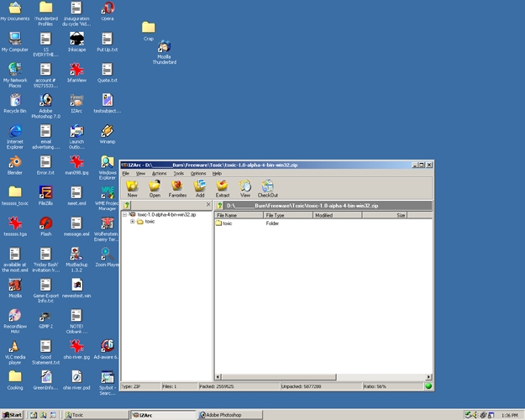525x420 pixels.
Task: Click the New archive toolbar icon in IZArc
Action: coord(132,188)
